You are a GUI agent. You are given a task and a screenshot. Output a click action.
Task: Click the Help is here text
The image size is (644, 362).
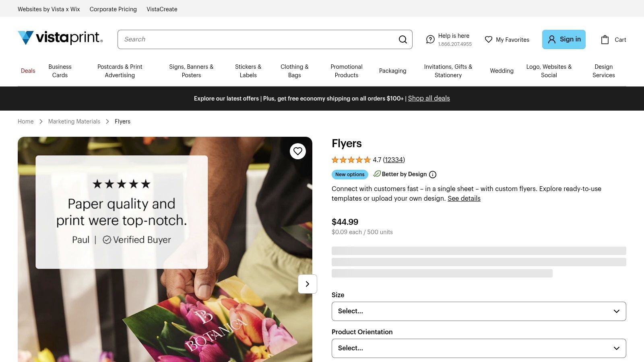454,36
